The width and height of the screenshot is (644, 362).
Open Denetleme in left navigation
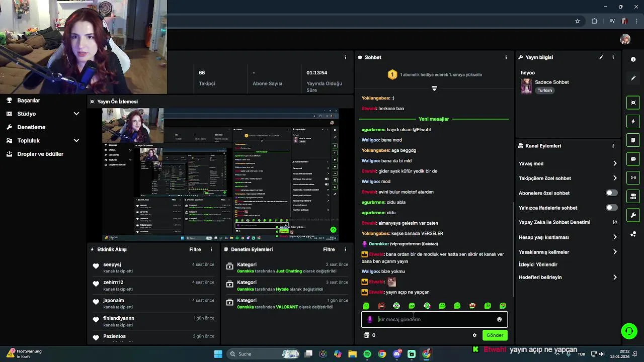pyautogui.click(x=31, y=127)
